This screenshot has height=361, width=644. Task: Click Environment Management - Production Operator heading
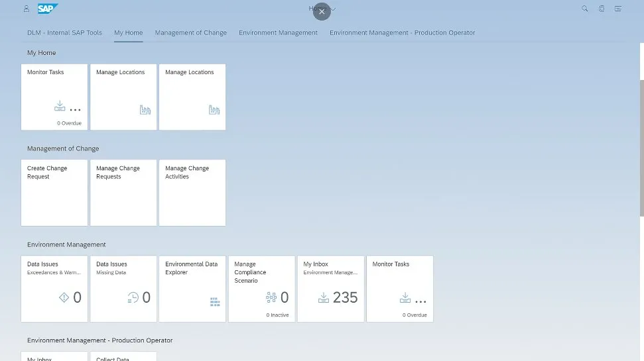tap(99, 340)
